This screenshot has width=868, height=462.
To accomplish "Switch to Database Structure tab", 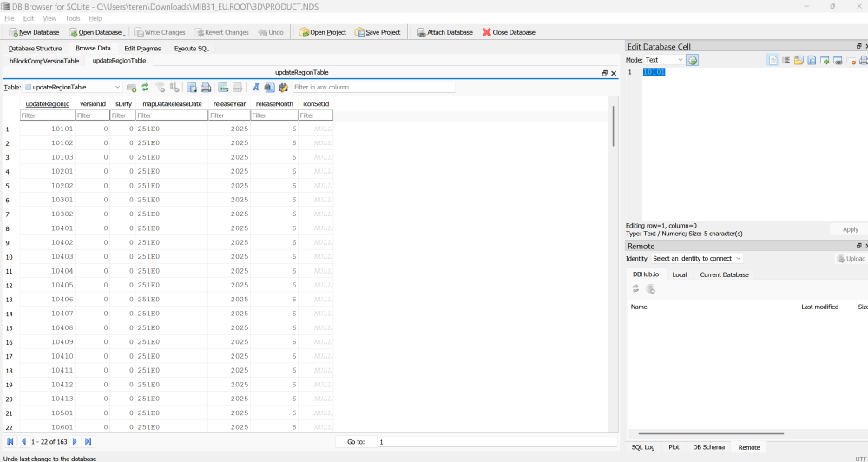I will (x=35, y=48).
